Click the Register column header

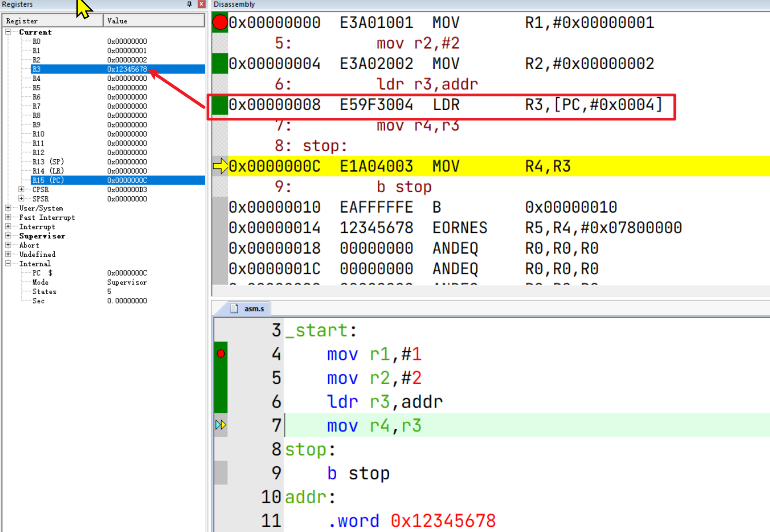(53, 21)
